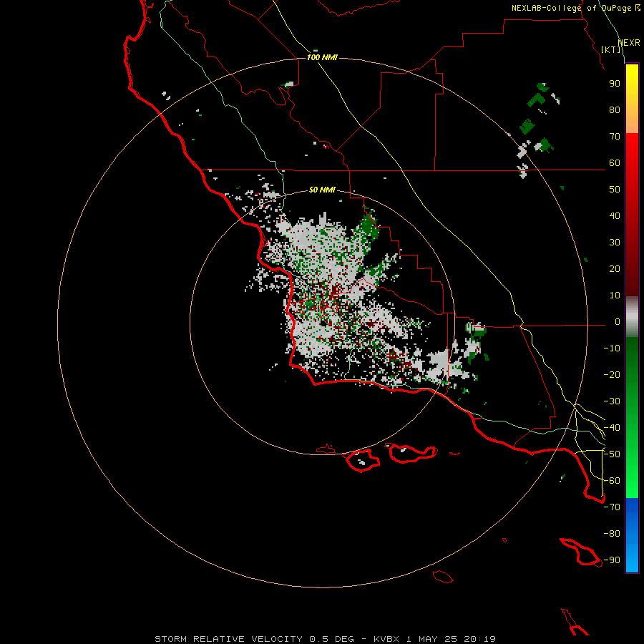
Task: Click the 40 value on the velocity scale
Action: (615, 216)
